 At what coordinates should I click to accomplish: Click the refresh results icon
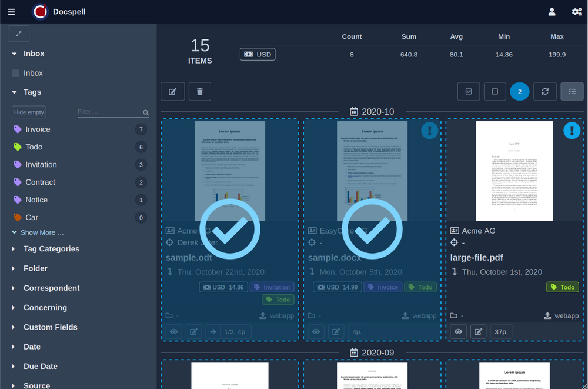(545, 91)
